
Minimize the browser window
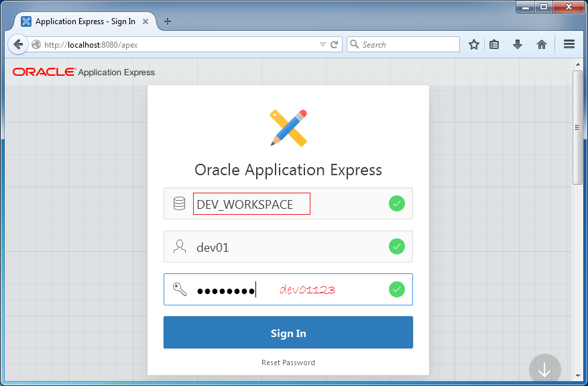click(526, 7)
